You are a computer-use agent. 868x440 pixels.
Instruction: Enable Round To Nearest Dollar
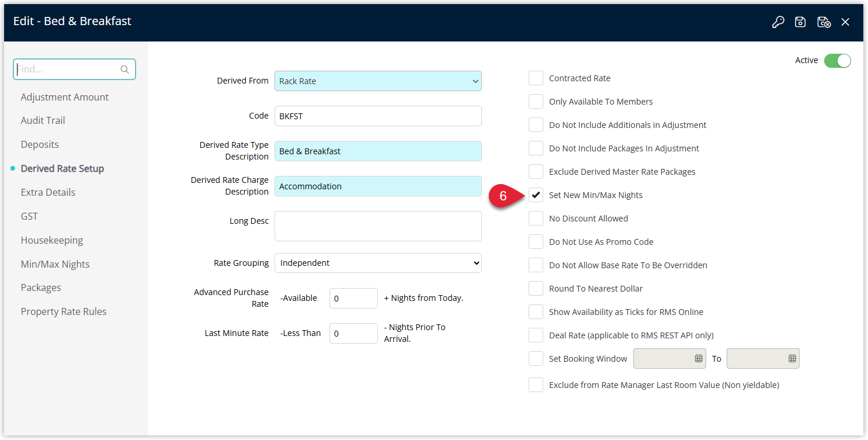pyautogui.click(x=536, y=289)
